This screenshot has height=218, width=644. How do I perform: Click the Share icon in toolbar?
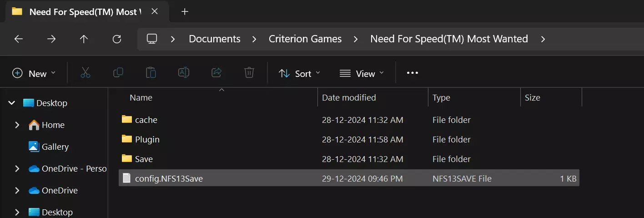216,73
